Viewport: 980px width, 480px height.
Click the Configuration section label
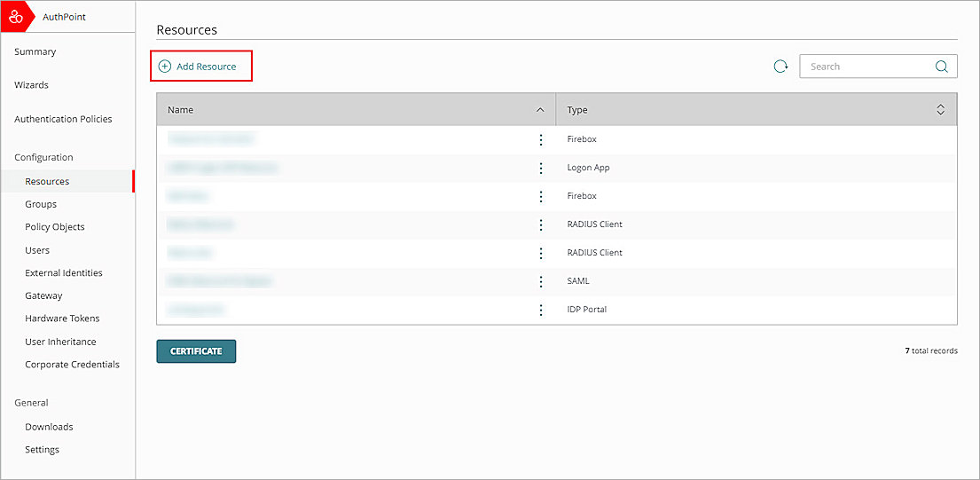pos(43,158)
